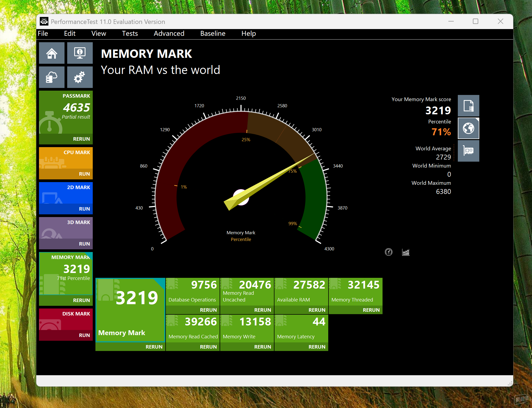Screen dimensions: 532x408
Task: Switch to the distribution chart view icon
Action: (406, 252)
